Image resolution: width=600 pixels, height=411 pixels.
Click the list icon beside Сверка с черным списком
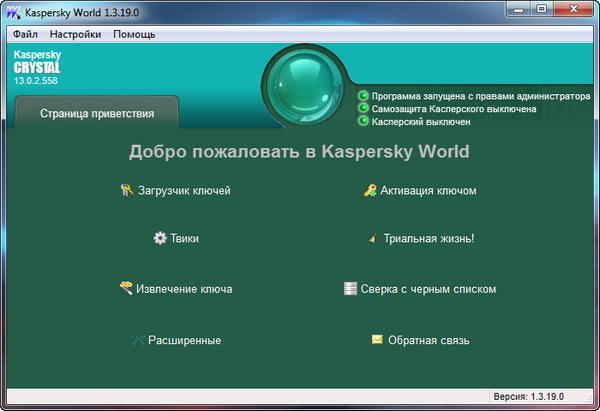pos(350,289)
